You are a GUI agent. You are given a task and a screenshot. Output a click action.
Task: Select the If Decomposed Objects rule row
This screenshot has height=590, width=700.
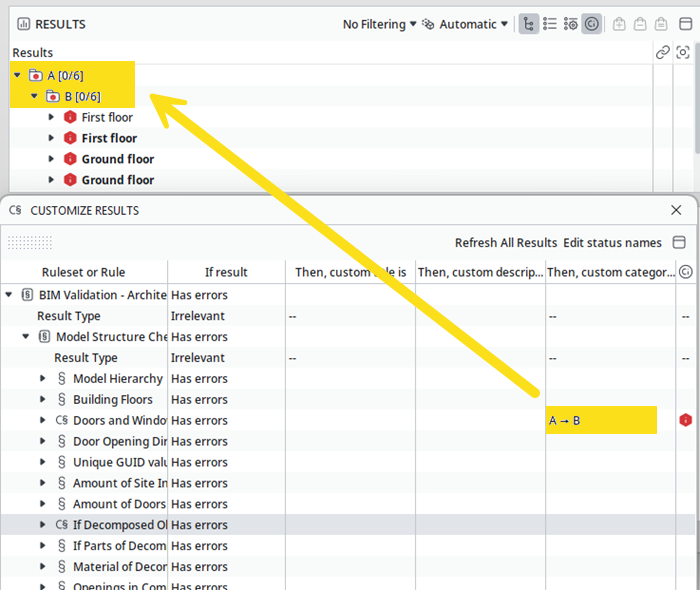click(348, 525)
